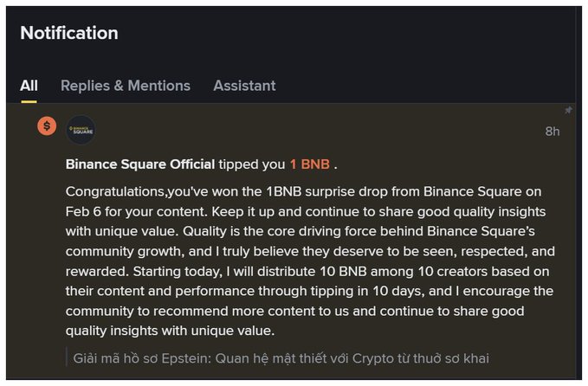Click the Notification heading
This screenshot has width=588, height=386.
(x=69, y=34)
